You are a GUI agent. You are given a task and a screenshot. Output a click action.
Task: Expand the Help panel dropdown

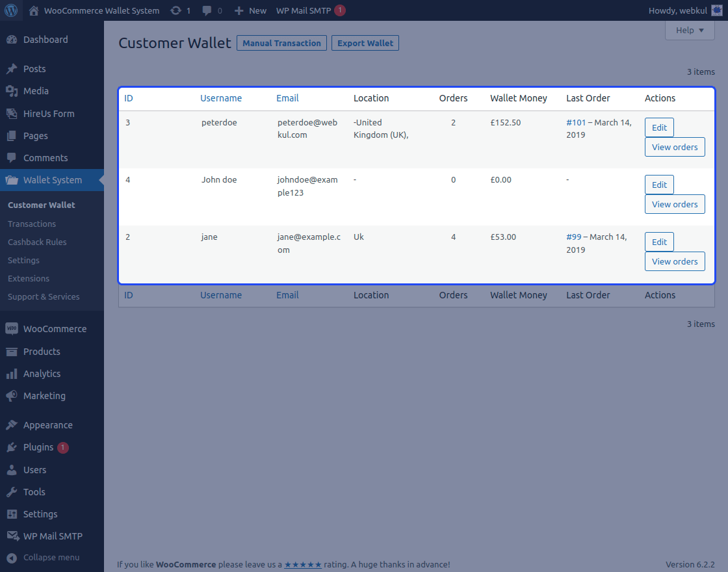click(689, 30)
